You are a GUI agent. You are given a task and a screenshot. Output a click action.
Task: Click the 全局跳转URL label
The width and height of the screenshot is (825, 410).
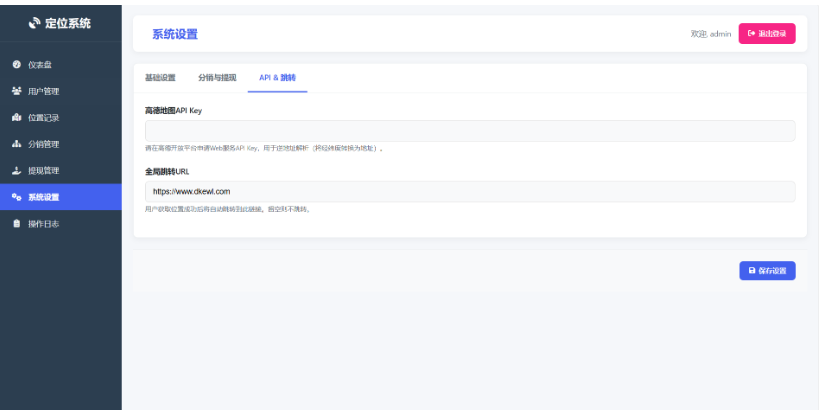[x=167, y=172]
